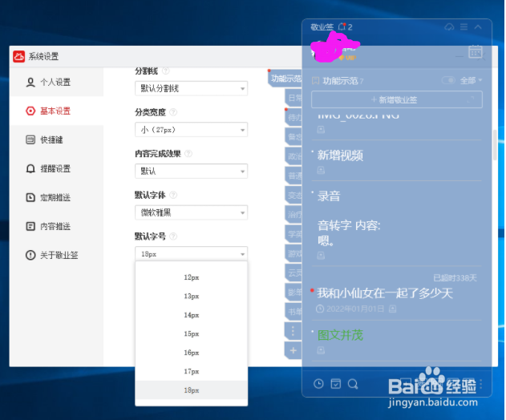Image resolution: width=506 pixels, height=420 pixels.
Task: Click help icon beside 内容完成效果
Action: (x=188, y=154)
